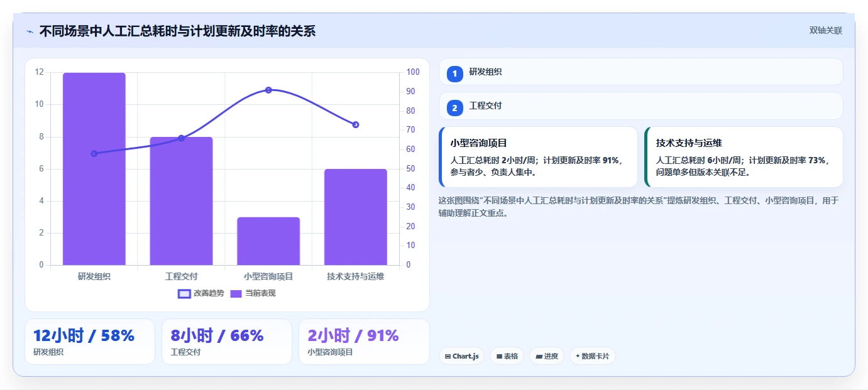
Task: Click the icon inside 进度 tag
Action: (539, 357)
